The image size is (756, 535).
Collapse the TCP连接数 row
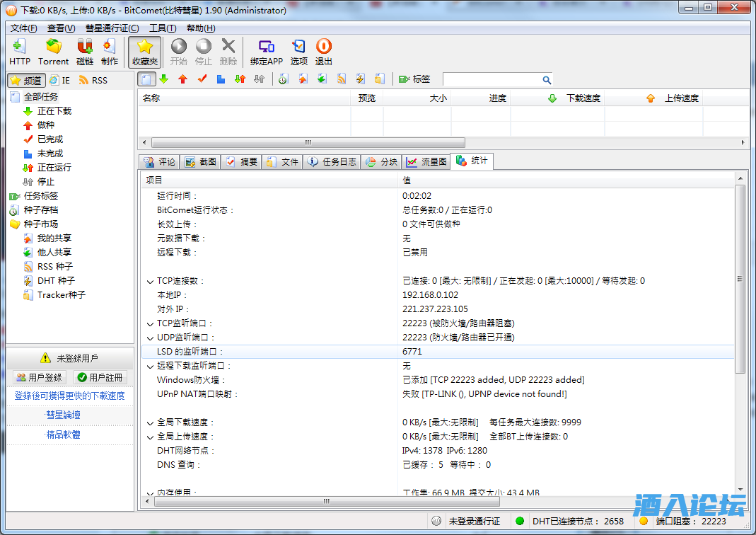[x=150, y=281]
